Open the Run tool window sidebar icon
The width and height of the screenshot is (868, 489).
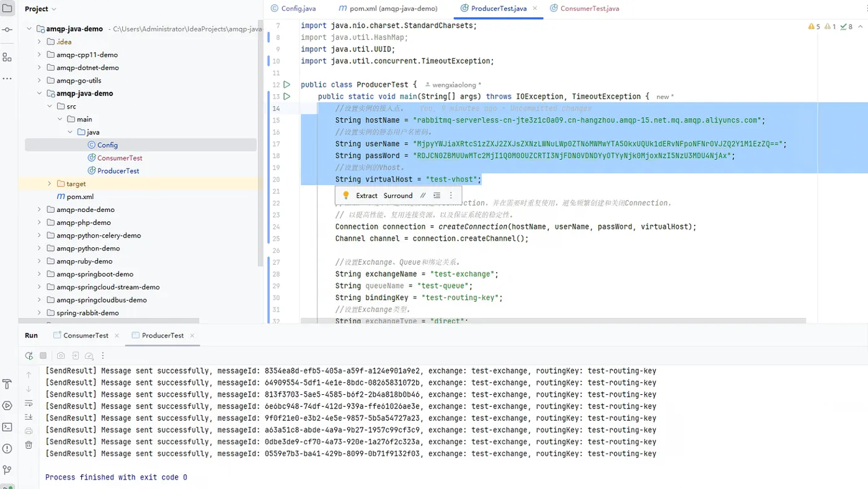(x=7, y=405)
